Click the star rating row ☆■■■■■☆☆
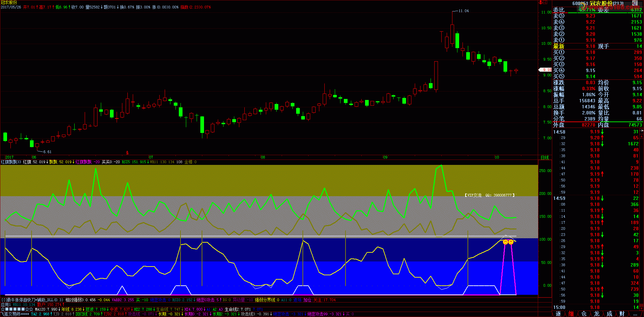This screenshot has width=644, height=317. click(x=17, y=309)
